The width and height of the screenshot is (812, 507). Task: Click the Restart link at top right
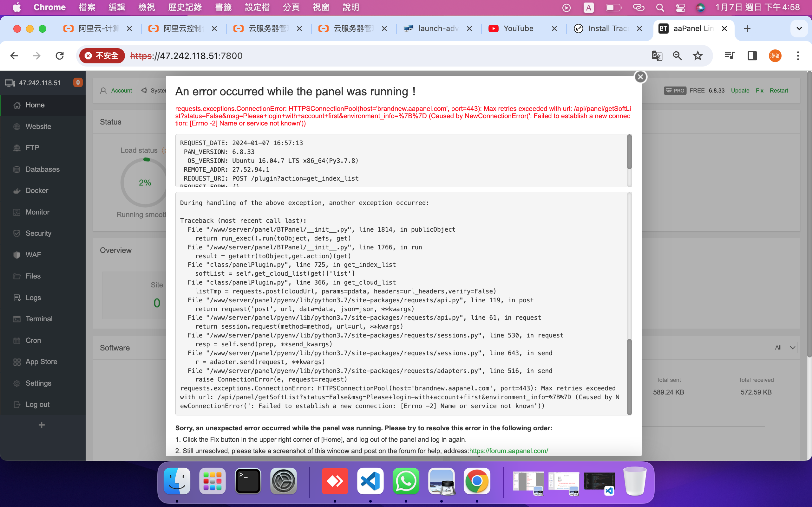pyautogui.click(x=778, y=91)
